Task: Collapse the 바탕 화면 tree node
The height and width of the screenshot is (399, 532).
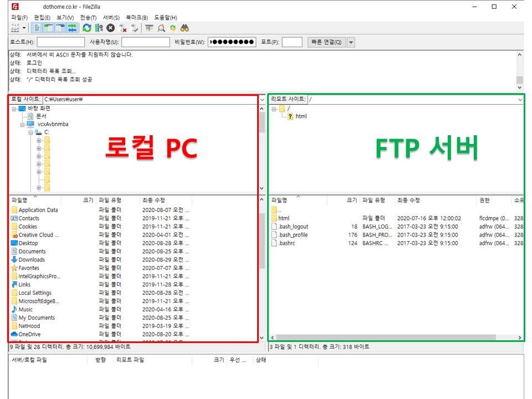Action: 14,109
